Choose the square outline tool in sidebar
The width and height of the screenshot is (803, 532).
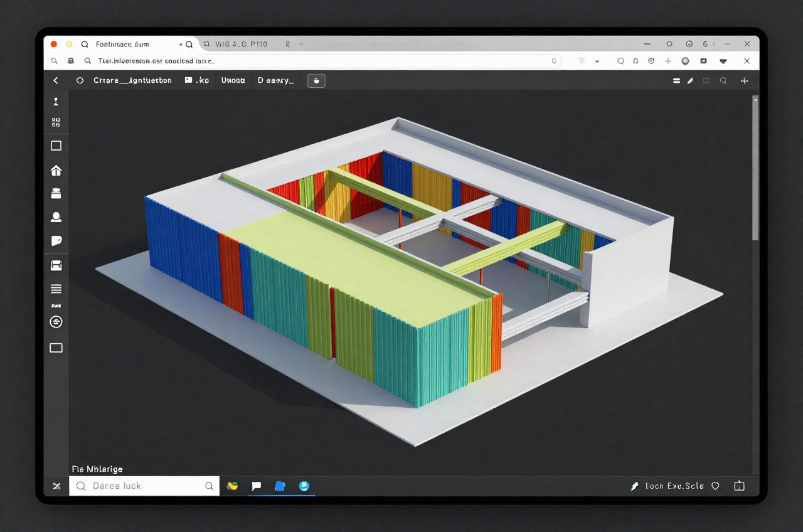coord(56,146)
